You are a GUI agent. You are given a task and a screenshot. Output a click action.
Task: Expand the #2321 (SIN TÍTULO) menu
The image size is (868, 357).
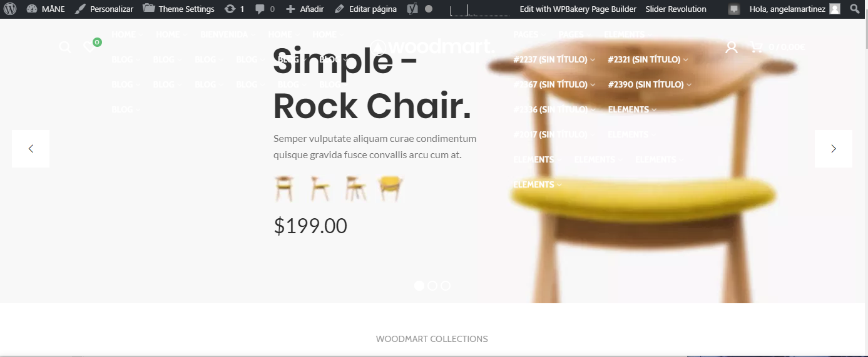pos(648,59)
